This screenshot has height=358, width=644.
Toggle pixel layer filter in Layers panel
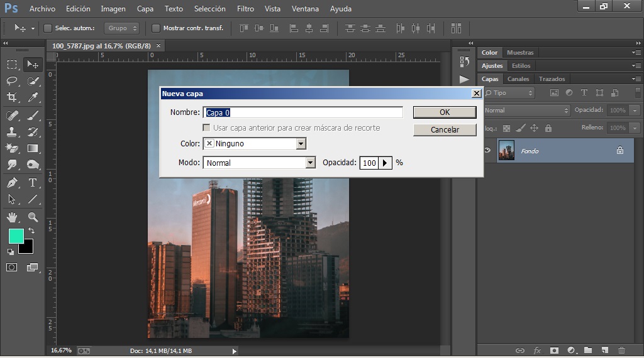tap(555, 93)
